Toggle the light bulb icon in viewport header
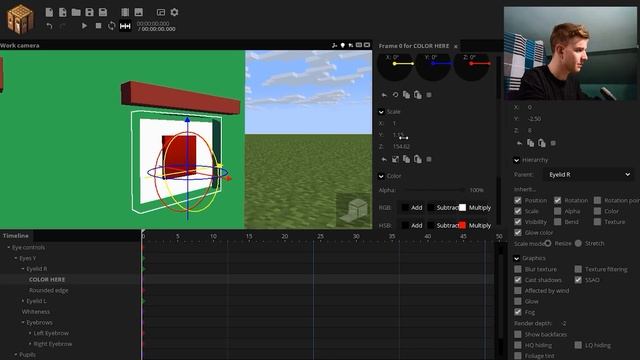 point(343,45)
